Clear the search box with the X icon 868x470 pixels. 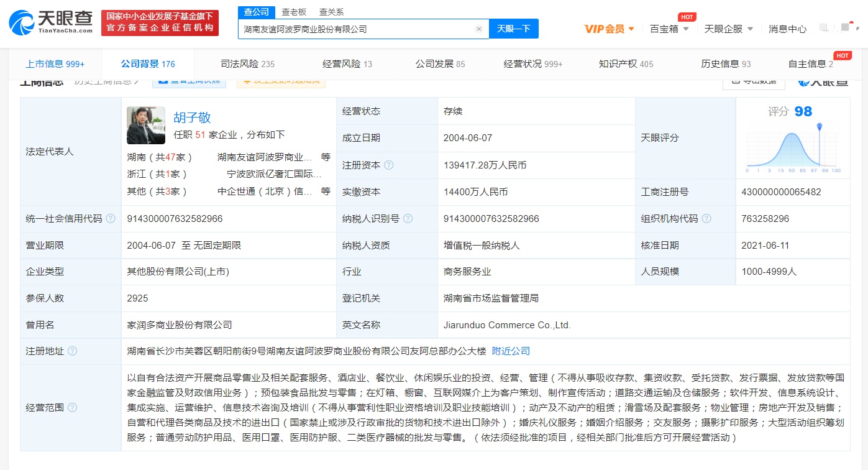pos(479,29)
